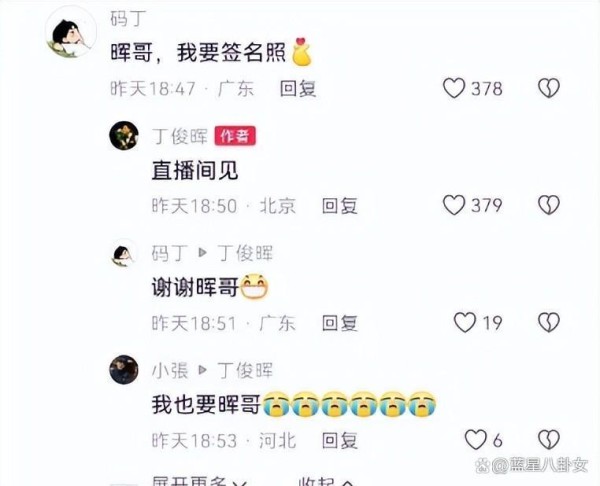Reply to the 谢谢晖哥 comment

340,323
